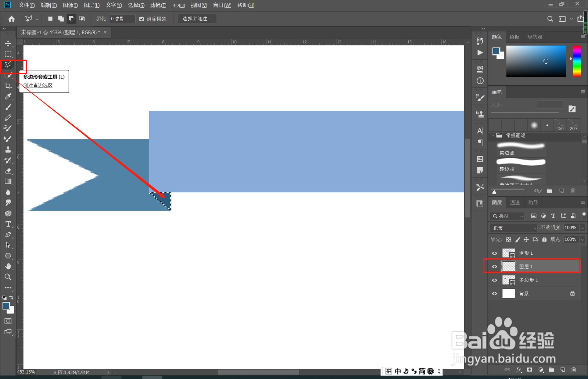Hide the 背景 layer

494,294
